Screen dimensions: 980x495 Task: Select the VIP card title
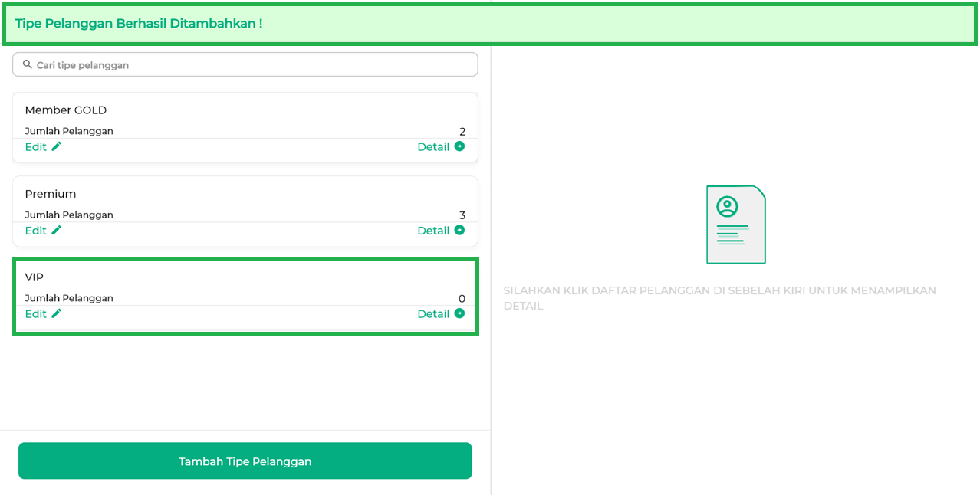[x=35, y=277]
